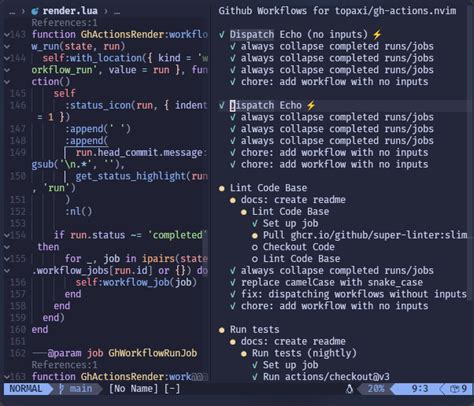
Task: Toggle the fold chevron at line 143
Action: (6, 34)
